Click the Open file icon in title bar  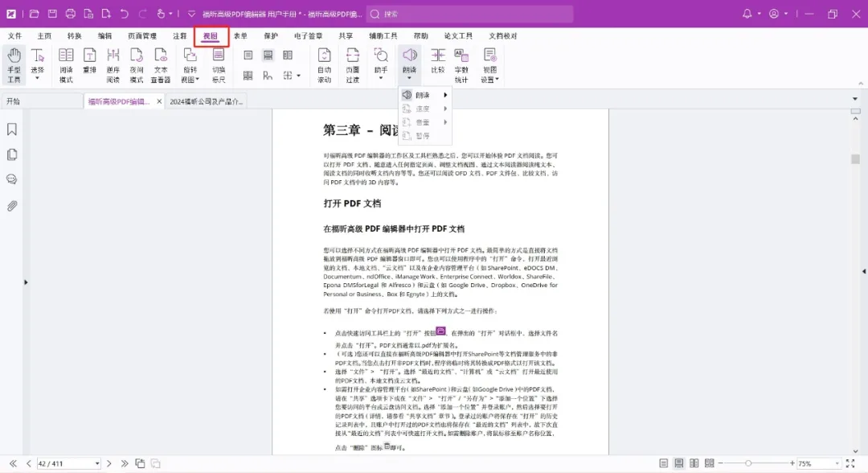point(34,14)
